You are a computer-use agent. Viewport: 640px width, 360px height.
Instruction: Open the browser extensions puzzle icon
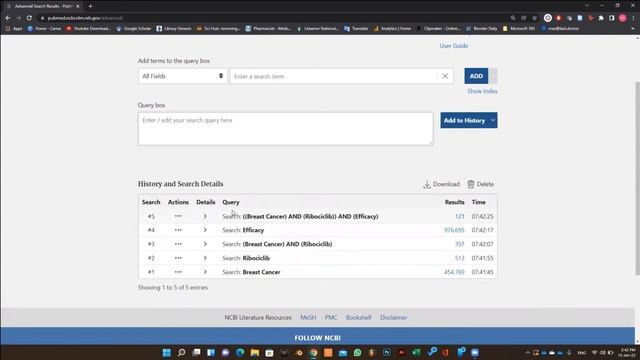[601, 18]
